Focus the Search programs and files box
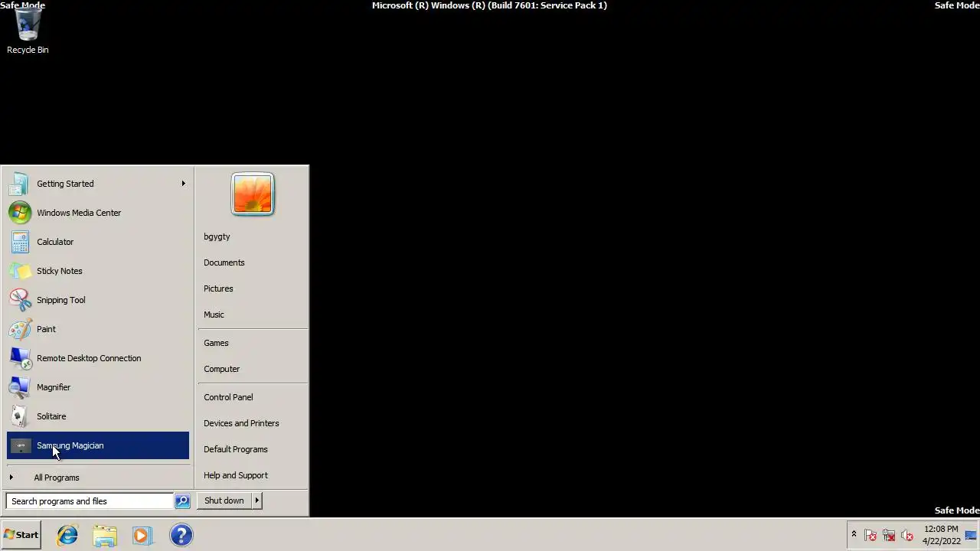 90,501
